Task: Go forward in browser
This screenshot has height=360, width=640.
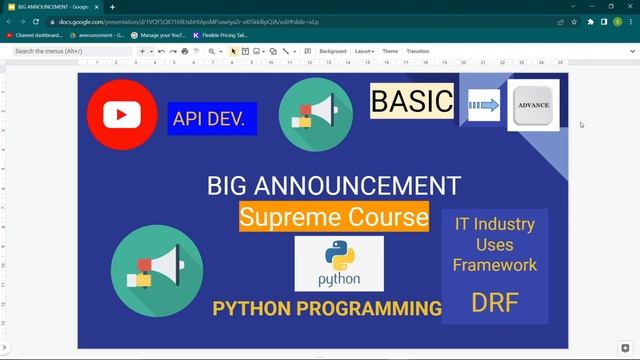Action: click(x=22, y=22)
